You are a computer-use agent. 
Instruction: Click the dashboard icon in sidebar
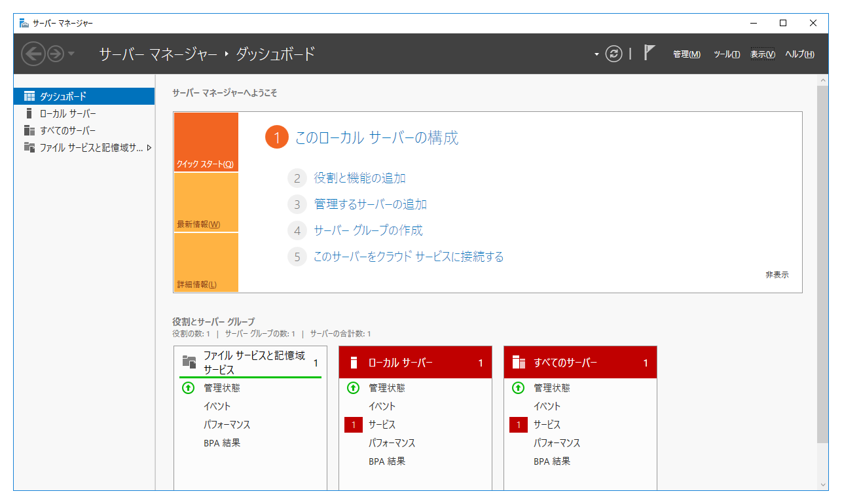tap(29, 96)
